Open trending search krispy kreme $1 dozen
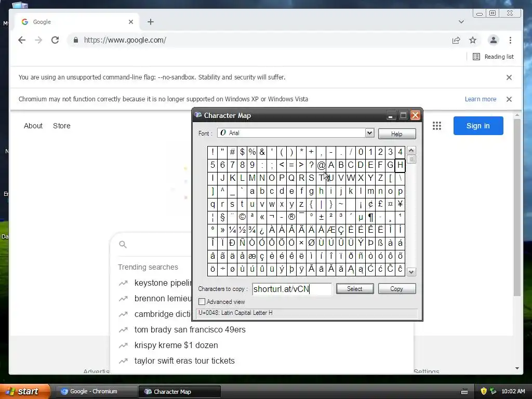The width and height of the screenshot is (532, 399). coord(176,345)
